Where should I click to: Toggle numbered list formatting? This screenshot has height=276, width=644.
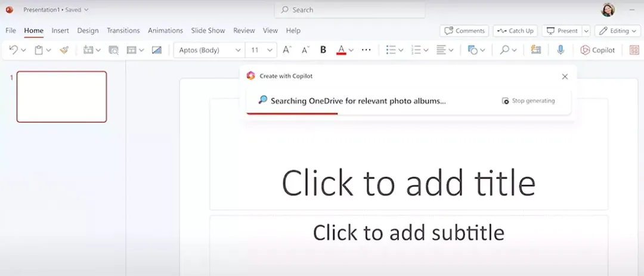point(417,50)
